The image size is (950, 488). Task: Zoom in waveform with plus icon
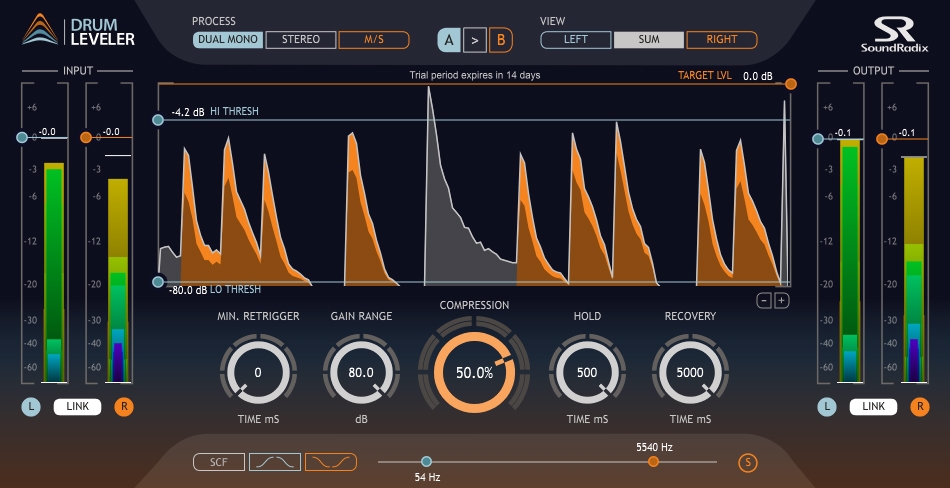click(x=782, y=300)
